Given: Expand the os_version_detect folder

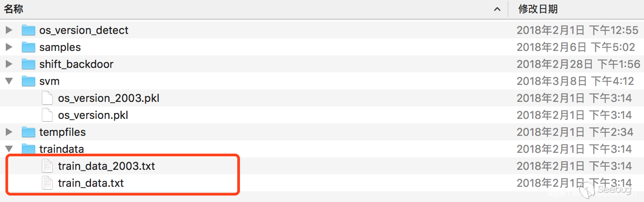Looking at the screenshot, I should [8, 30].
